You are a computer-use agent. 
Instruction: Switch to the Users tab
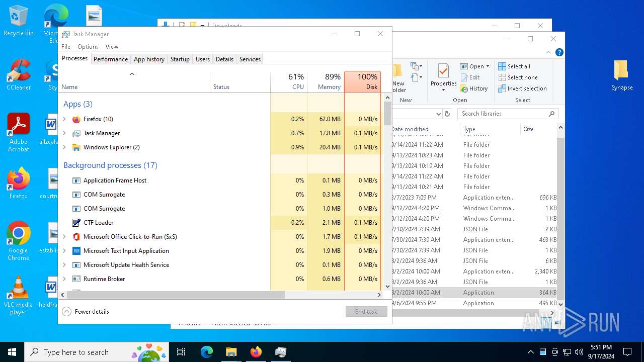click(203, 59)
